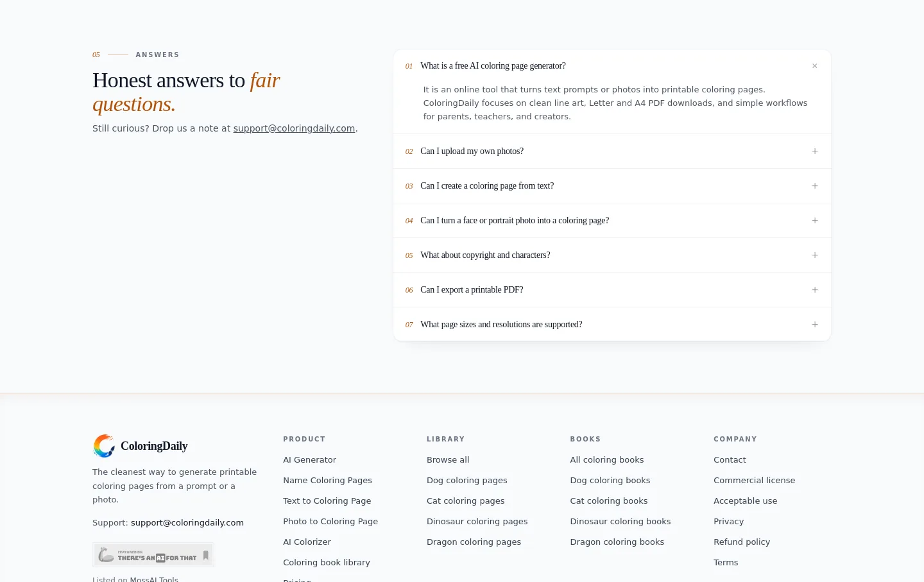
Task: Toggle the "What is a free AI coloring page generator?" item
Action: [x=612, y=66]
